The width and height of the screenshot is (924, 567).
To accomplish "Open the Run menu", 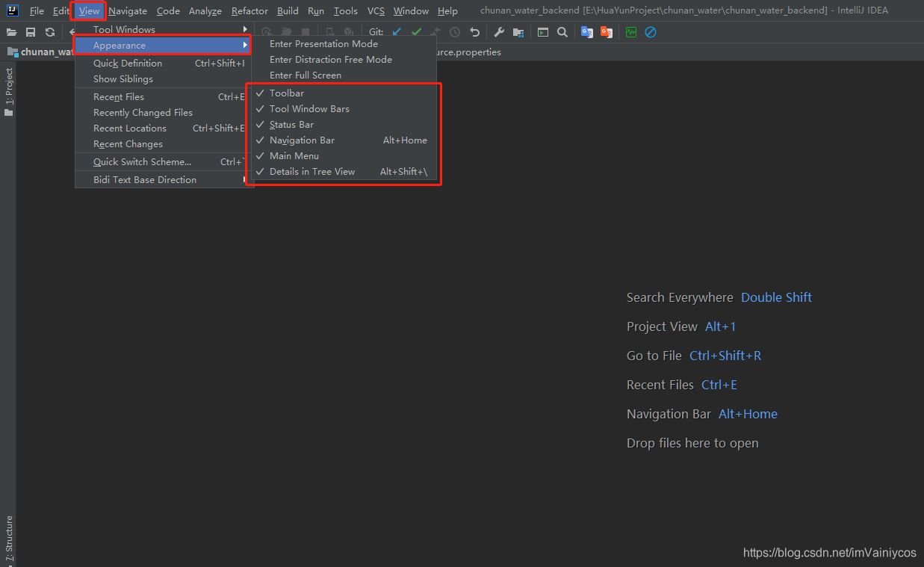I will [x=316, y=11].
